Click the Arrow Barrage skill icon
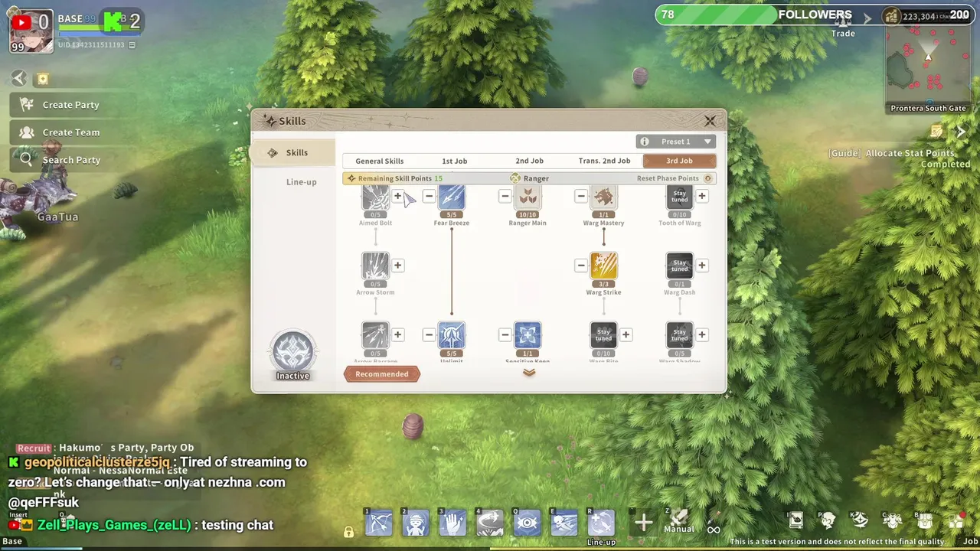980x551 pixels. 375,335
